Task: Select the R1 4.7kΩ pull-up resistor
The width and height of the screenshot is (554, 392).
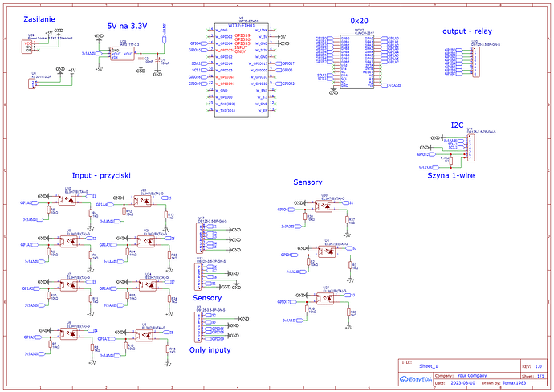Action: (451, 161)
